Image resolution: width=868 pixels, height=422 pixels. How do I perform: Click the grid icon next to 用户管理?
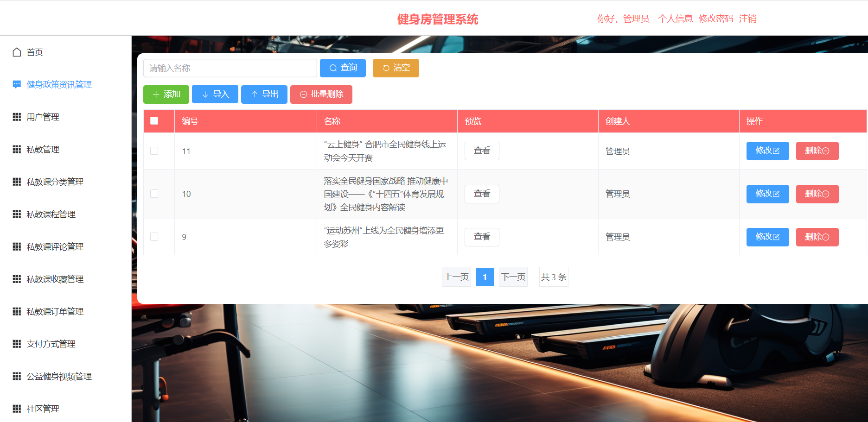coord(17,117)
